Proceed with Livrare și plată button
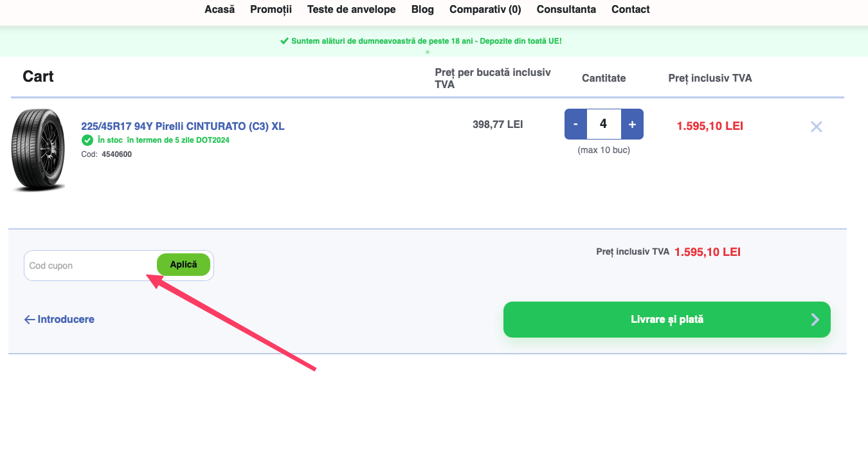Viewport: 868px width, 472px height. point(667,320)
